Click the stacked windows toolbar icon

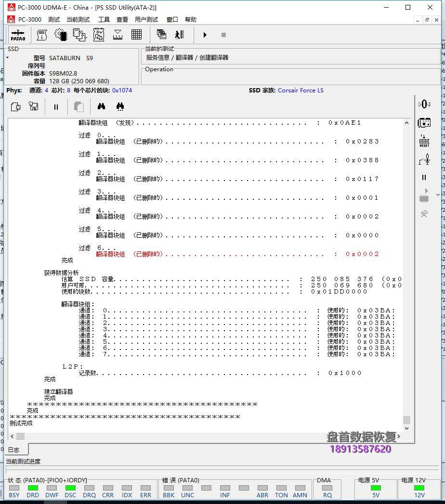pos(161,34)
